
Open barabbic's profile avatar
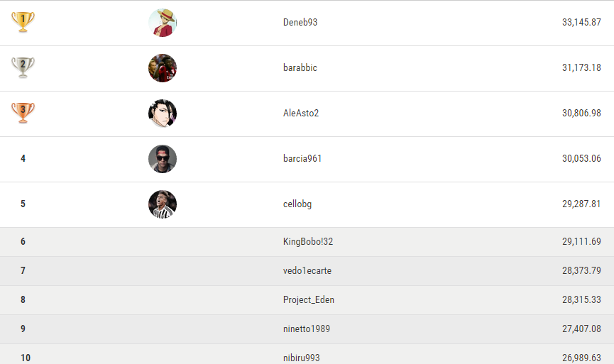pos(163,68)
